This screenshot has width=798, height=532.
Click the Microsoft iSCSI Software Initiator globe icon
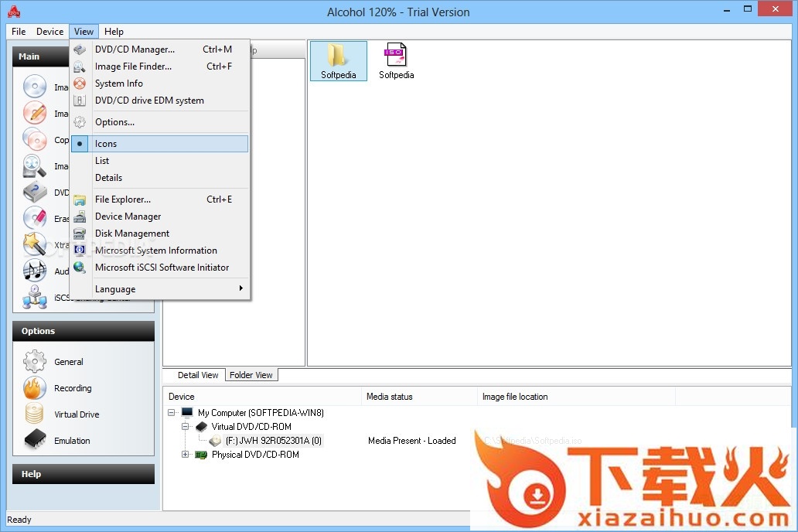(80, 267)
